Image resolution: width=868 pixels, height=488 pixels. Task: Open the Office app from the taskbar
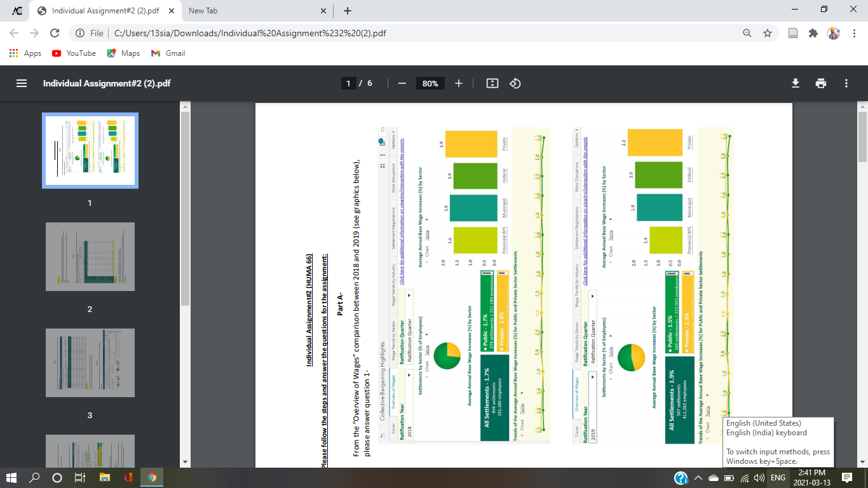click(x=128, y=478)
